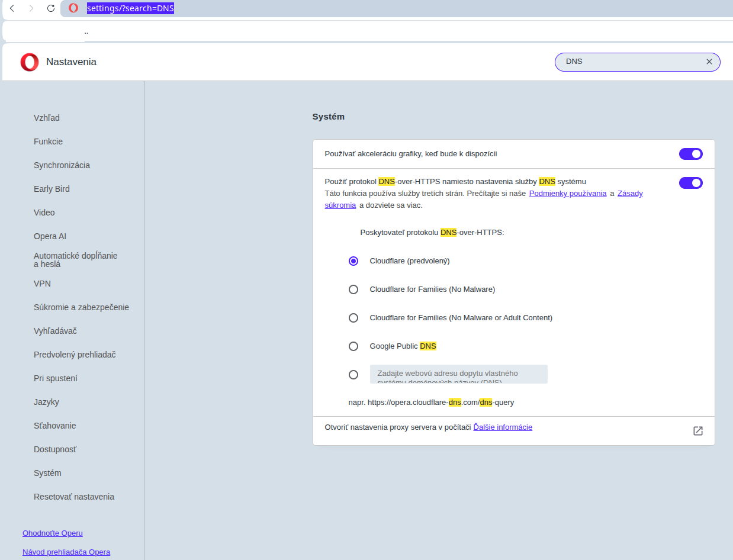
Task: Open Súkromie a zabezpečenie settings section
Action: (81, 307)
